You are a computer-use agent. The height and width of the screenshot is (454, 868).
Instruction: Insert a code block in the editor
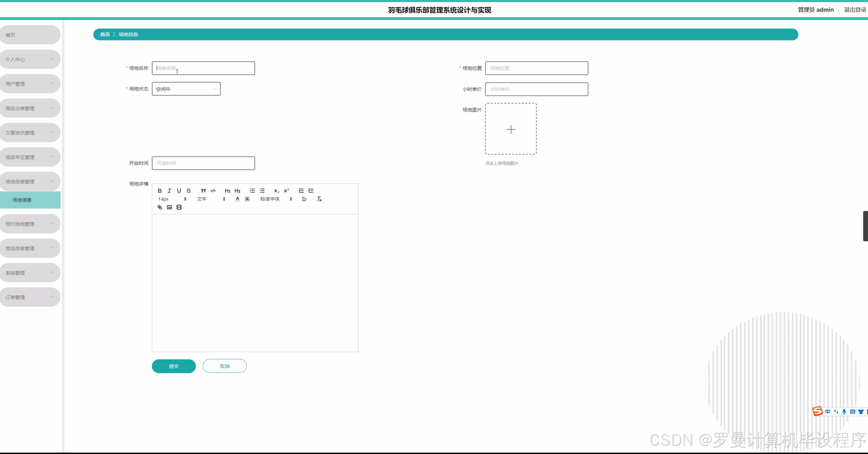point(213,191)
